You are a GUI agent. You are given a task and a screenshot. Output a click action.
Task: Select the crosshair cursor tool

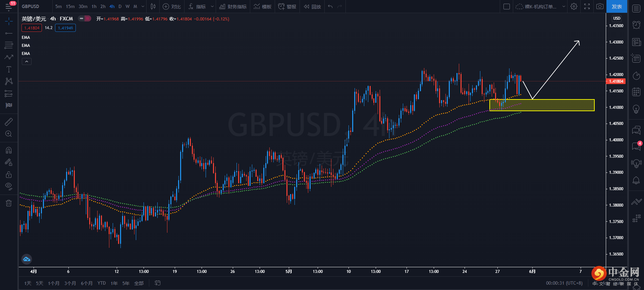coord(9,21)
